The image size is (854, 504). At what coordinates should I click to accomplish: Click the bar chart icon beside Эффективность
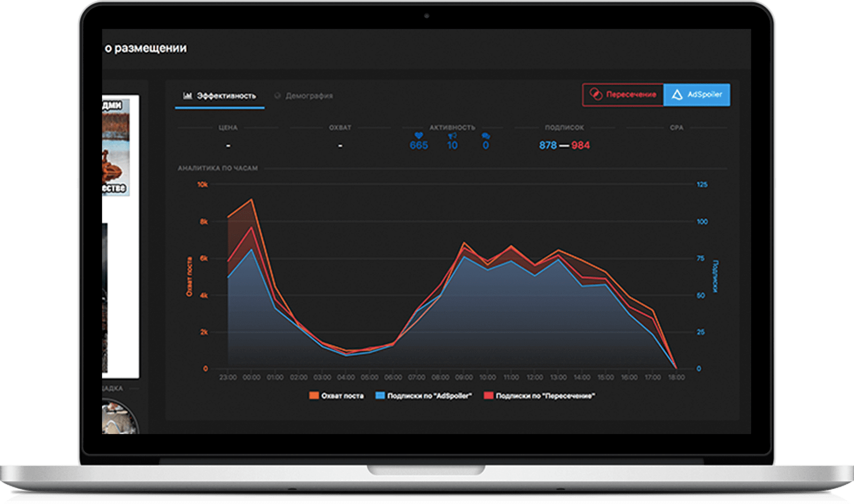click(x=187, y=96)
